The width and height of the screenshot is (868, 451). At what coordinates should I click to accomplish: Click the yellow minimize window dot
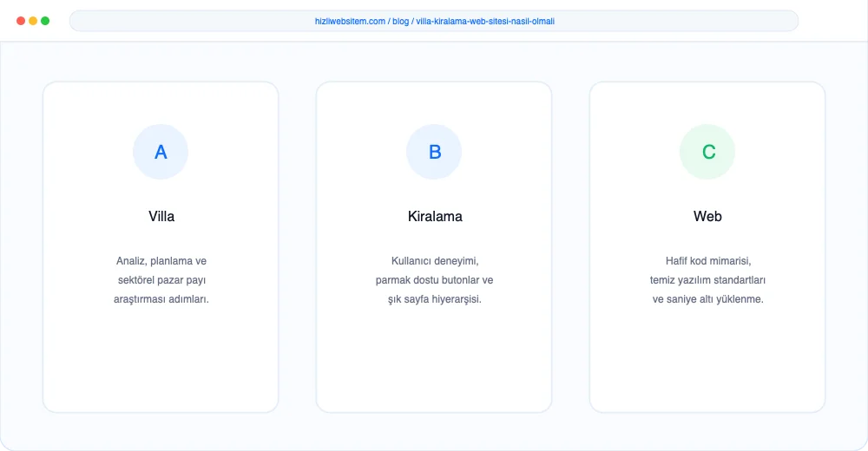point(33,21)
